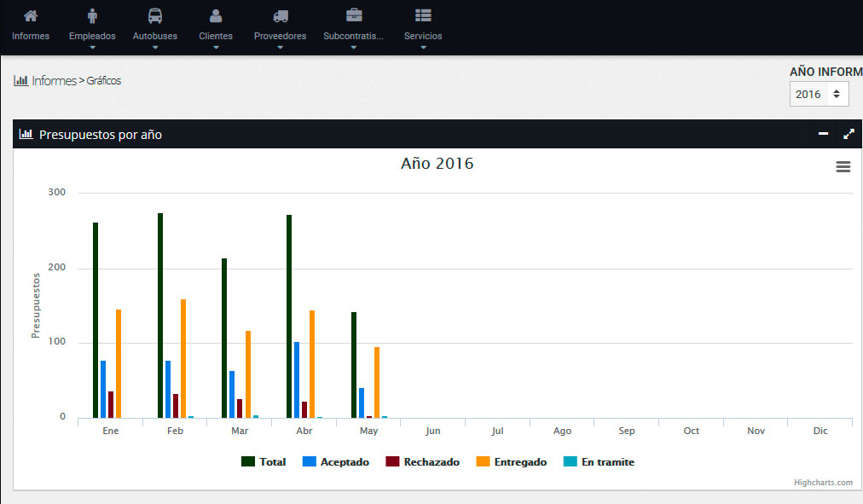
Task: Click the Oct x-axis label
Action: [x=692, y=431]
